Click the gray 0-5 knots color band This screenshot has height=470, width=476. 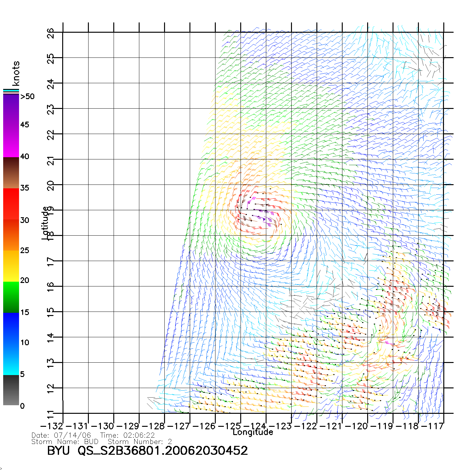click(11, 390)
